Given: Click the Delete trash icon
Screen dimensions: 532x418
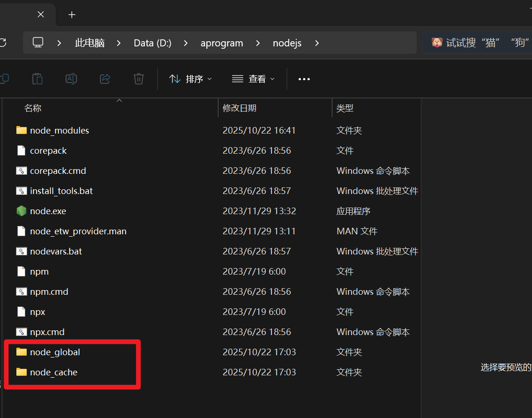Looking at the screenshot, I should click(139, 79).
